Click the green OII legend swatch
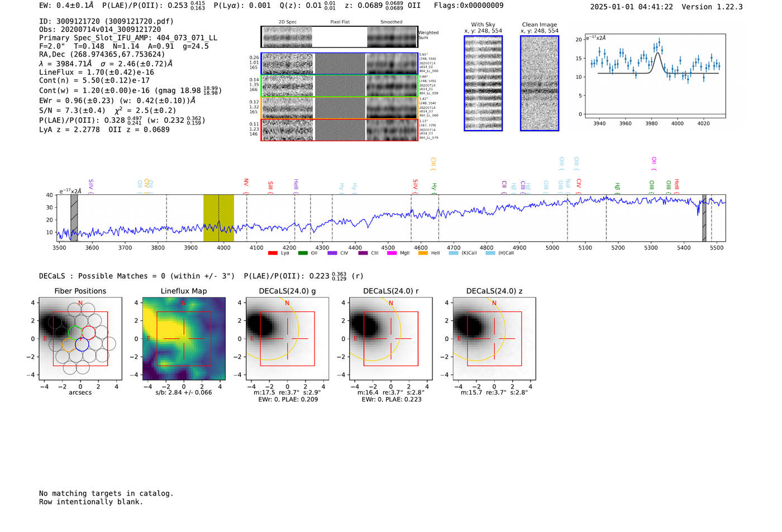Screen dimensions: 782x532 click(303, 253)
